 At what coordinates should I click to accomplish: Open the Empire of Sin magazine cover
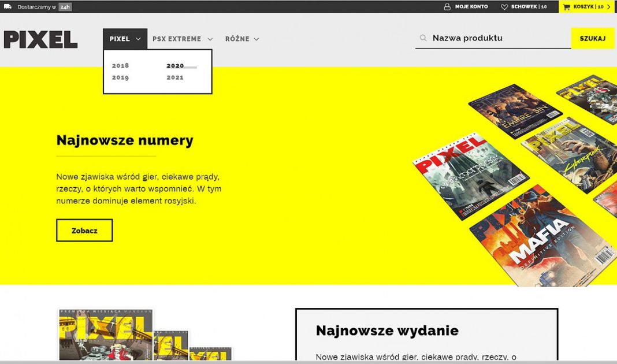click(515, 111)
